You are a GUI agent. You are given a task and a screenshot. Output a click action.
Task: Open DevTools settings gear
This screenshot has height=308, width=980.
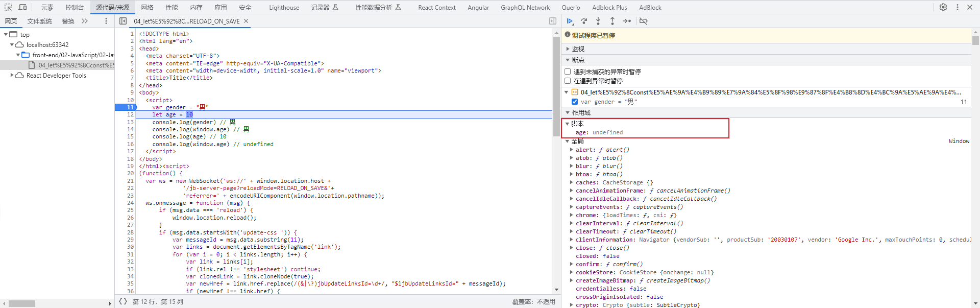click(x=943, y=7)
